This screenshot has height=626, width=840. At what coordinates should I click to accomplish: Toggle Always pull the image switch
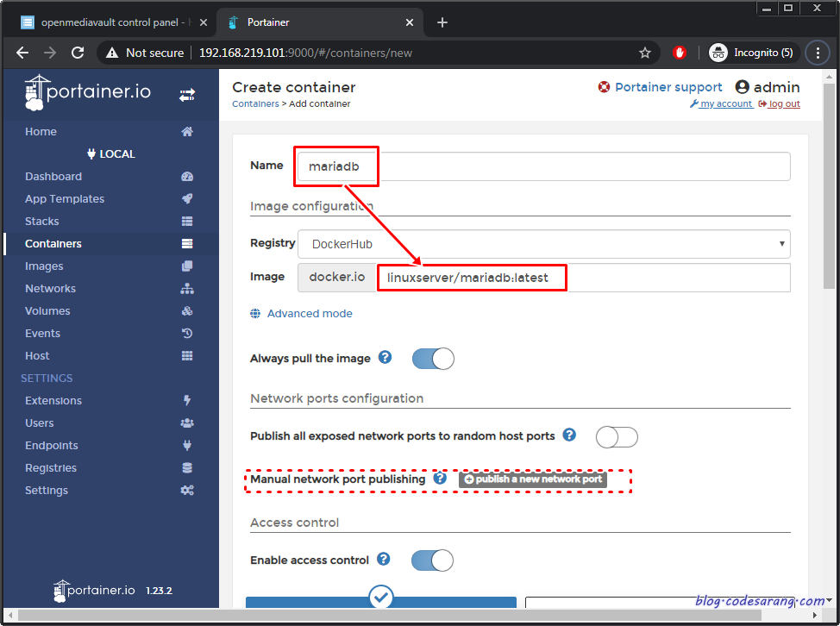[x=433, y=359]
